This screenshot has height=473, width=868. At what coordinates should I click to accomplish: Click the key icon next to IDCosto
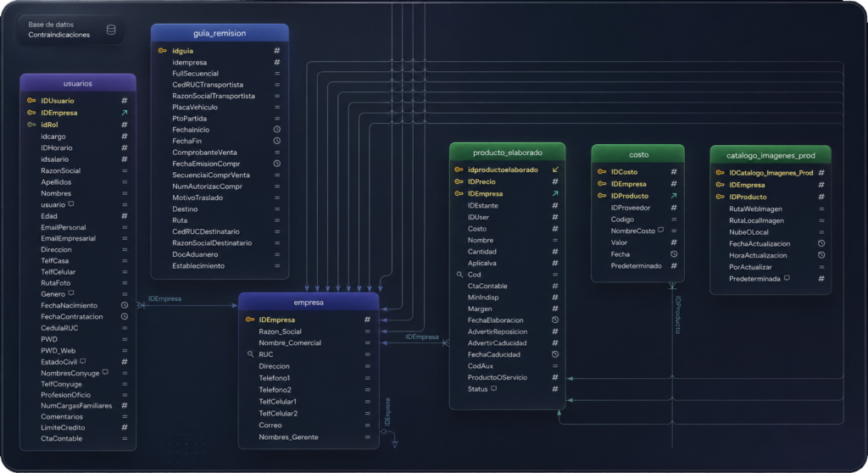(602, 172)
